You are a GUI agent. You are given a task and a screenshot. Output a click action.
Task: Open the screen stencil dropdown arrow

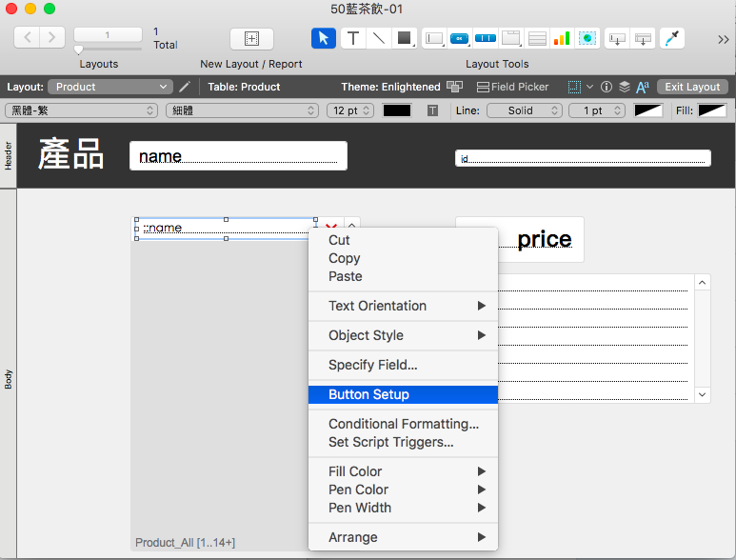(x=590, y=87)
